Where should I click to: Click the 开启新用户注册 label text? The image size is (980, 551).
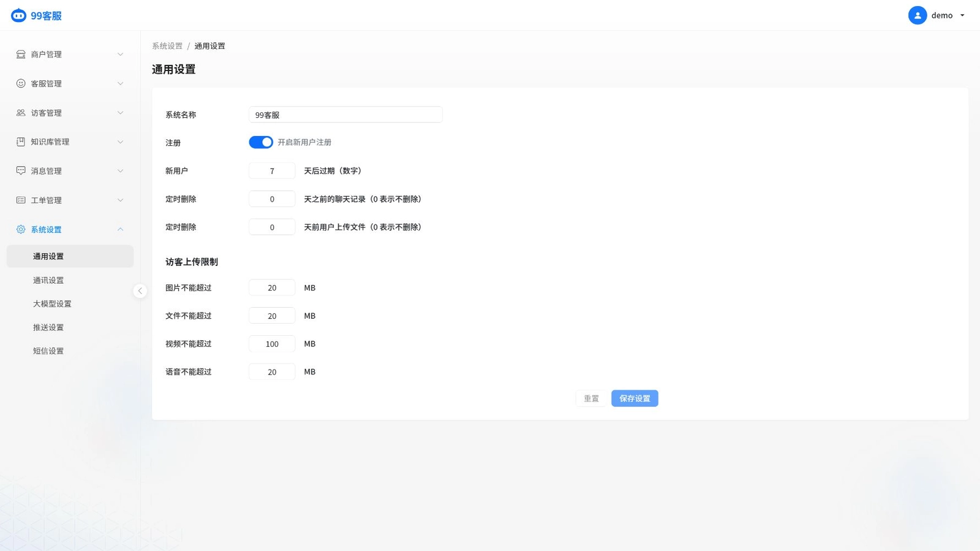click(304, 142)
